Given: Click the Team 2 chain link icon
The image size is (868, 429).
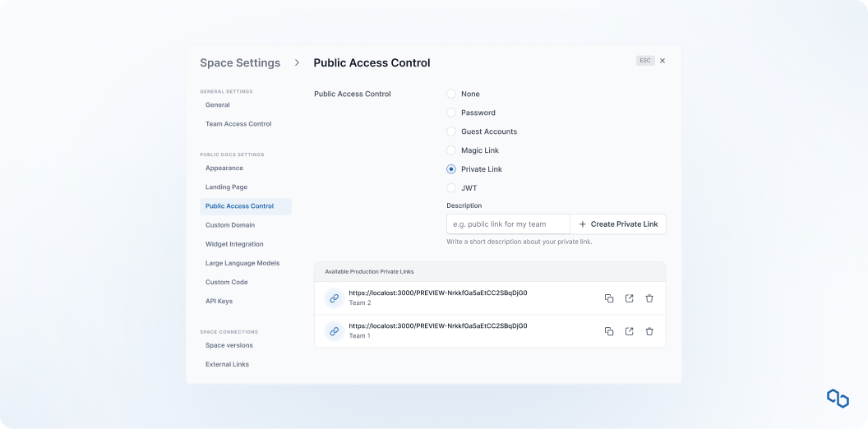Looking at the screenshot, I should click(x=335, y=298).
